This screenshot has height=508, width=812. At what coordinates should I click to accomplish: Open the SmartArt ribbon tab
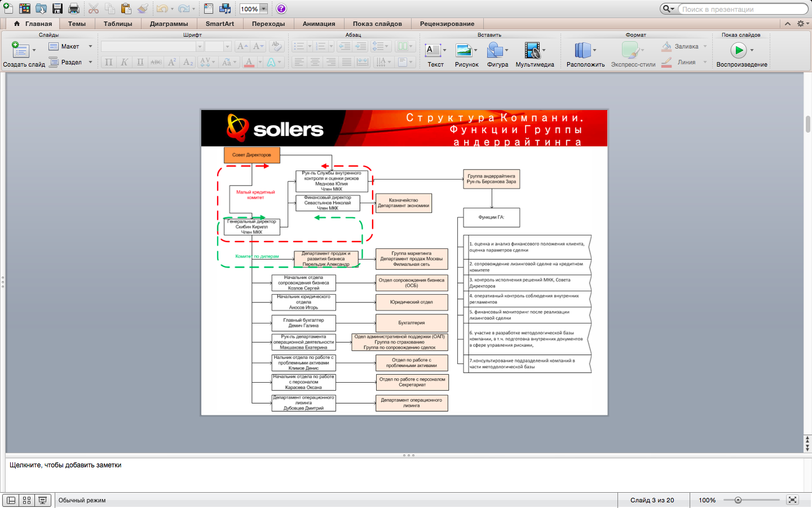220,24
